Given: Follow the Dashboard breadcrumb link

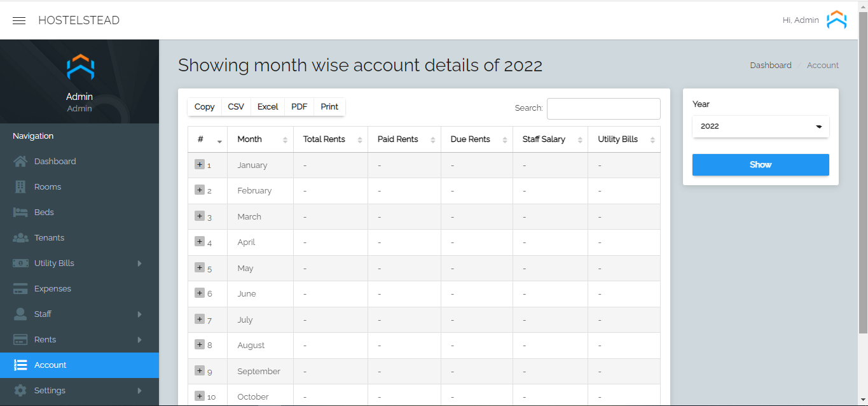Looking at the screenshot, I should pyautogui.click(x=770, y=66).
